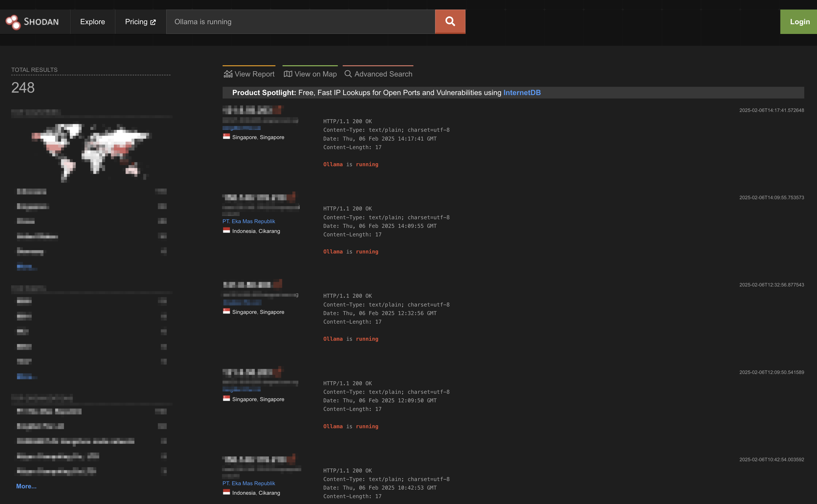Screen dimensions: 817x504
Task: Expand the More... link at the sidebar bottom
Action: point(26,486)
